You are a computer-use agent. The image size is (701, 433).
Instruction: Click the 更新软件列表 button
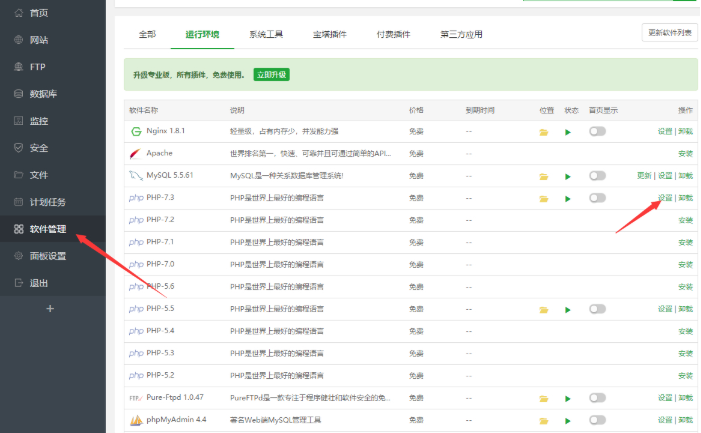tap(669, 33)
